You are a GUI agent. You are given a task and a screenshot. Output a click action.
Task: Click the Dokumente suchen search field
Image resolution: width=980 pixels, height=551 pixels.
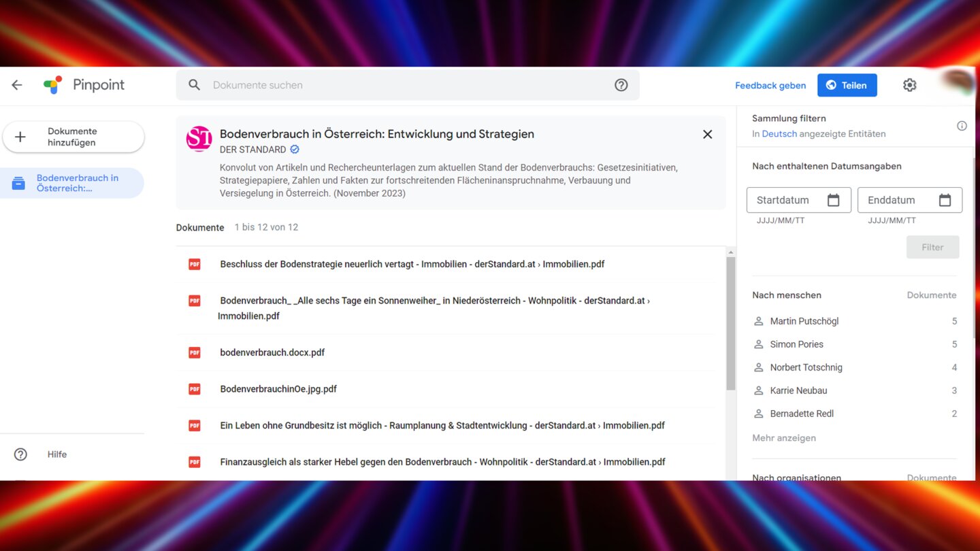(x=407, y=85)
